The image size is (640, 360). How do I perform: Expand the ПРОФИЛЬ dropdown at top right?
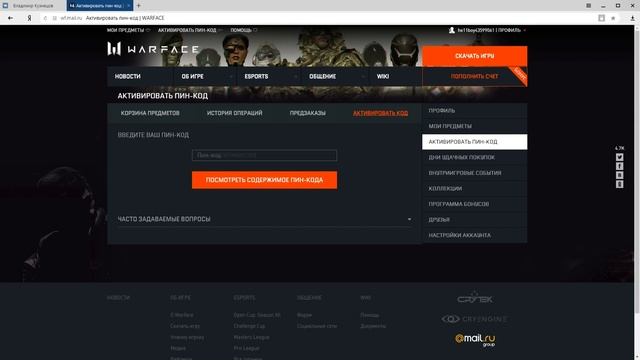[x=512, y=30]
